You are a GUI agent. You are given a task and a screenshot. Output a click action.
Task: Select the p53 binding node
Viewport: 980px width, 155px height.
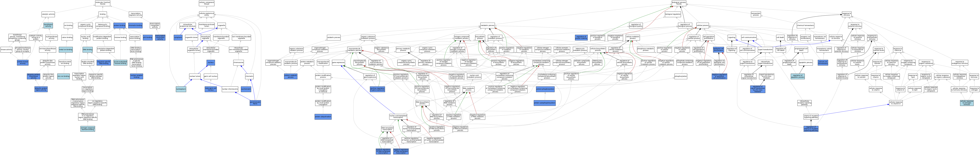point(148,37)
